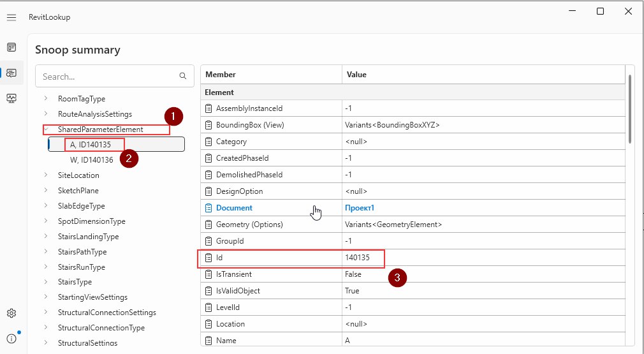Open Settings gear in sidebar
The width and height of the screenshot is (644, 354).
click(x=11, y=313)
